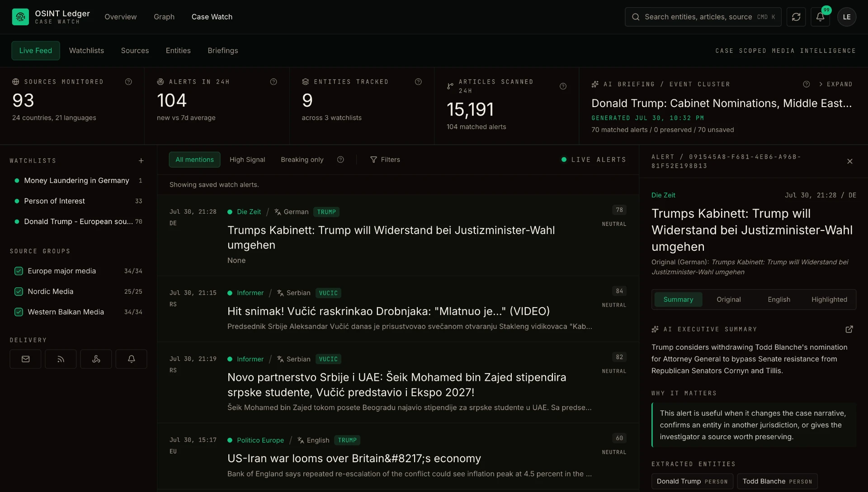Image resolution: width=868 pixels, height=492 pixels.
Task: Switch to Entities tab
Action: (178, 51)
